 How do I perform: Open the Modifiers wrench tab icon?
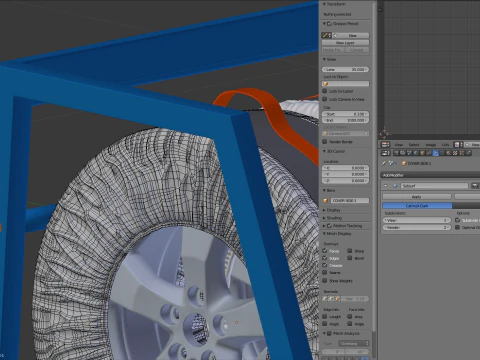pyautogui.click(x=435, y=153)
